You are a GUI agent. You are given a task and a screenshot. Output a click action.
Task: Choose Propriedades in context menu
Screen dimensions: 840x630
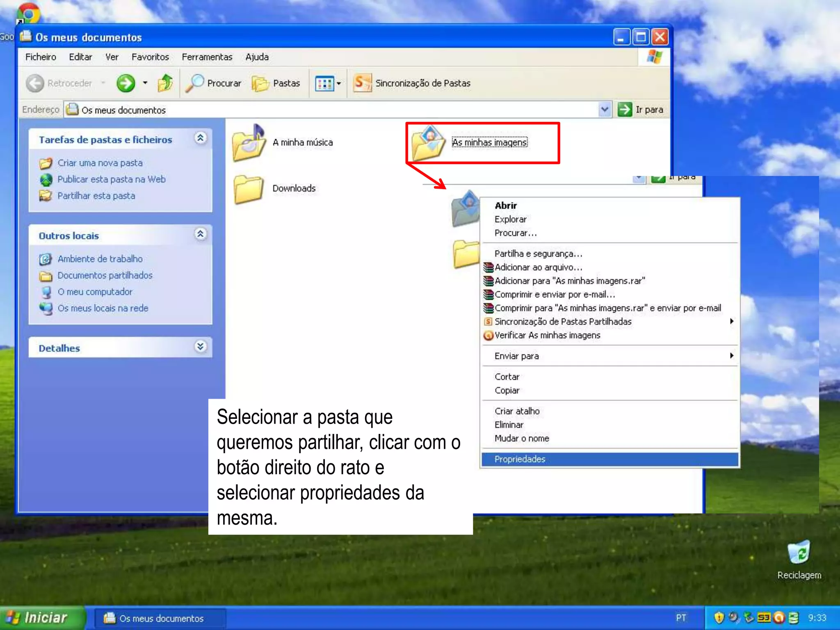pos(609,459)
